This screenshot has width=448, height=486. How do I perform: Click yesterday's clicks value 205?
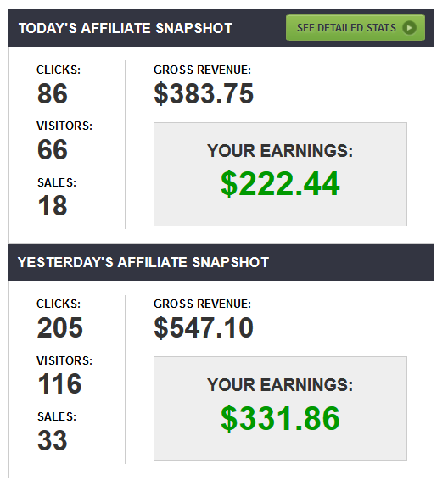[60, 327]
